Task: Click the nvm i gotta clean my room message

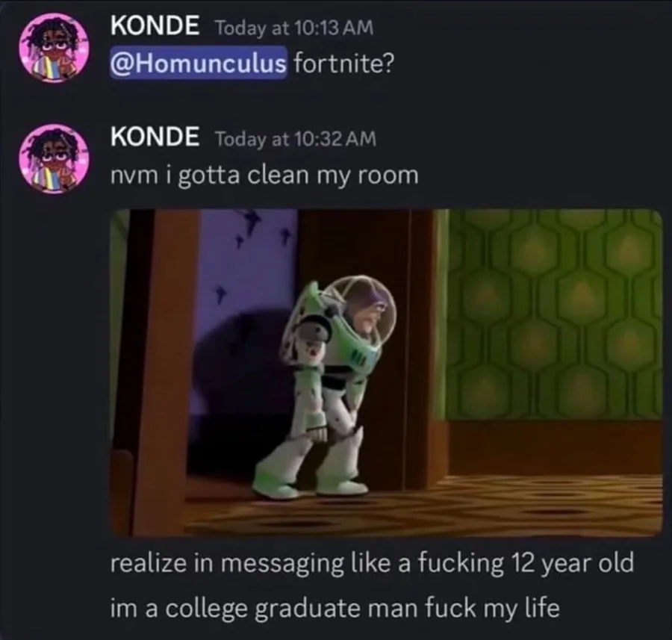Action: [264, 175]
